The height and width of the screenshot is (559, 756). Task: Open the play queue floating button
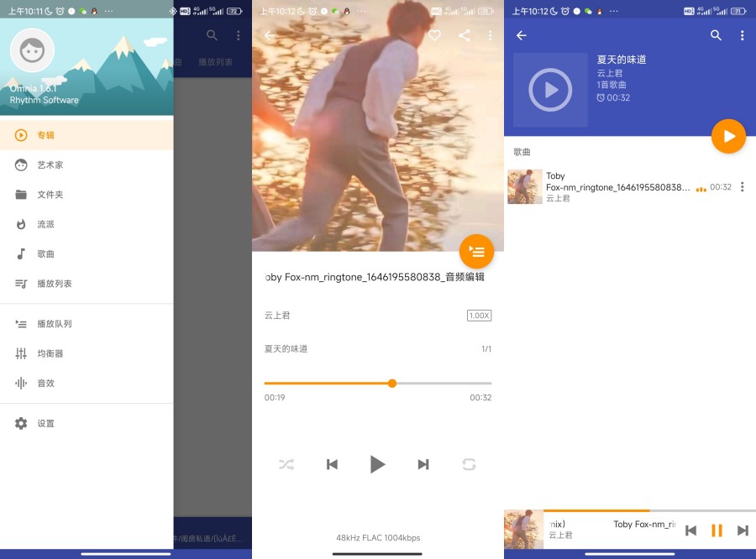click(476, 251)
